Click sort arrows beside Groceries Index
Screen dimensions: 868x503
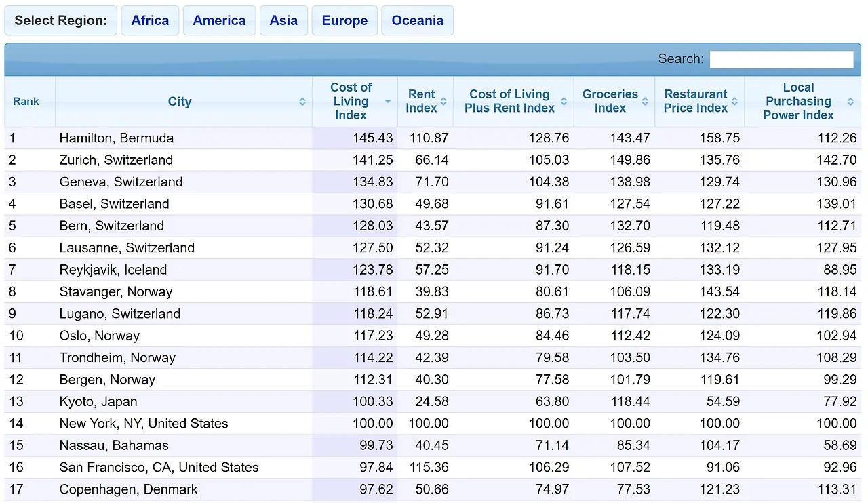pyautogui.click(x=646, y=102)
